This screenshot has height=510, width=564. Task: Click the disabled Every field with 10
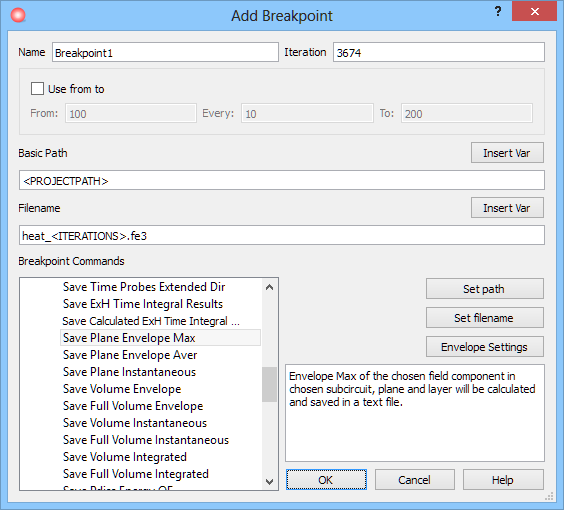(x=307, y=114)
